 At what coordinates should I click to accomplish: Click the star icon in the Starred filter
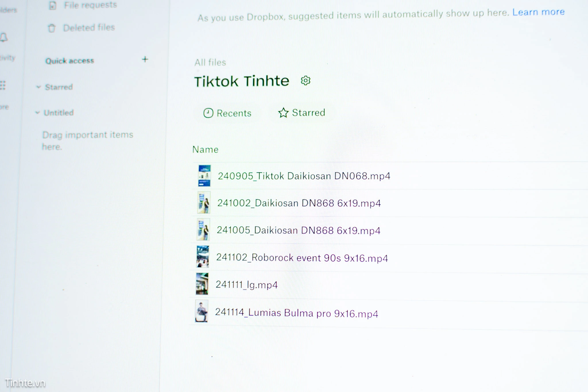pyautogui.click(x=283, y=113)
